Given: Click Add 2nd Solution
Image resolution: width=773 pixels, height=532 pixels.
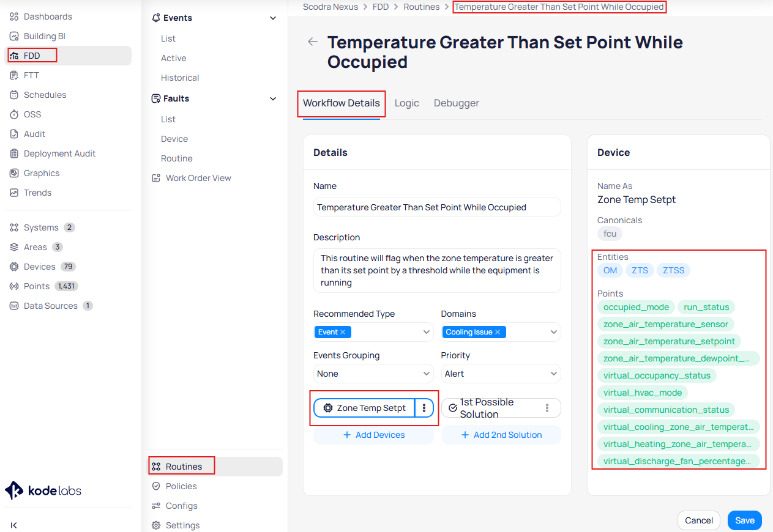Looking at the screenshot, I should [x=501, y=435].
